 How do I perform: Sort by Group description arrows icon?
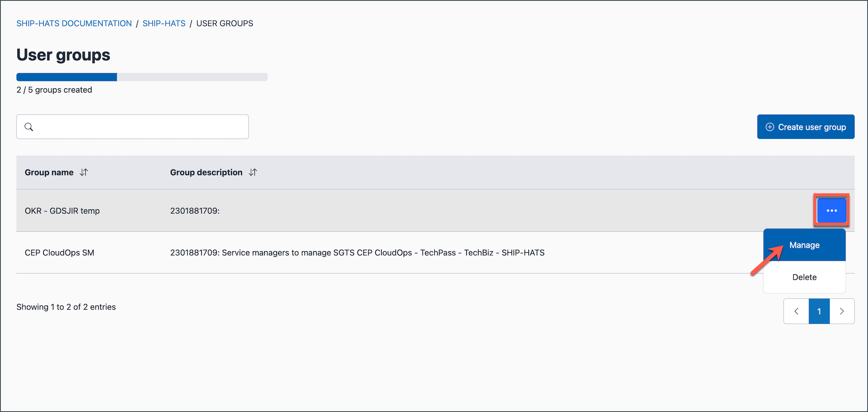[x=253, y=172]
